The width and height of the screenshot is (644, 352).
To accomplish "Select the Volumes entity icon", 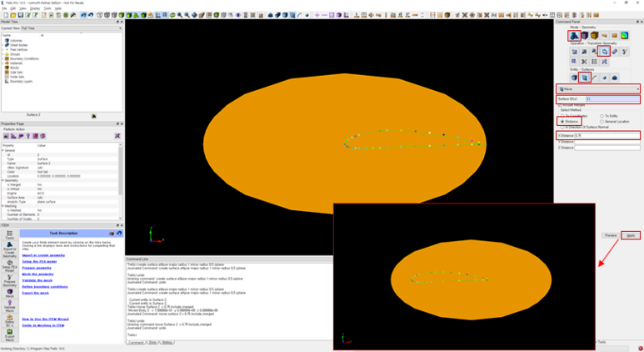I will 574,78.
